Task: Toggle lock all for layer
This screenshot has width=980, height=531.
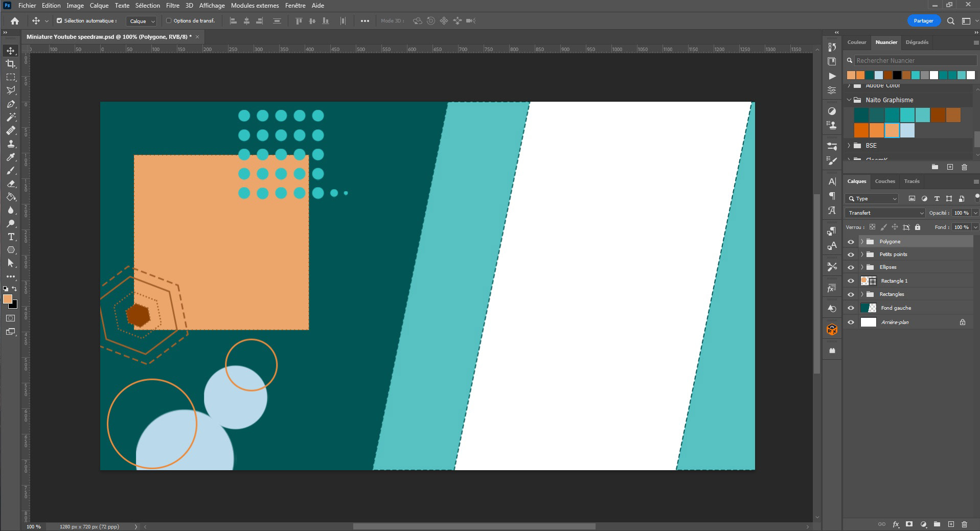Action: (x=918, y=227)
